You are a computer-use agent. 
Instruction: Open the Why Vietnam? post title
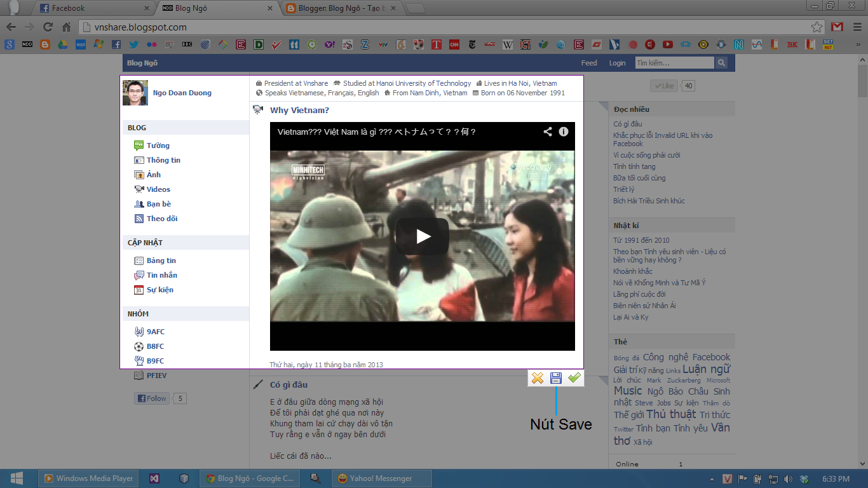click(299, 111)
